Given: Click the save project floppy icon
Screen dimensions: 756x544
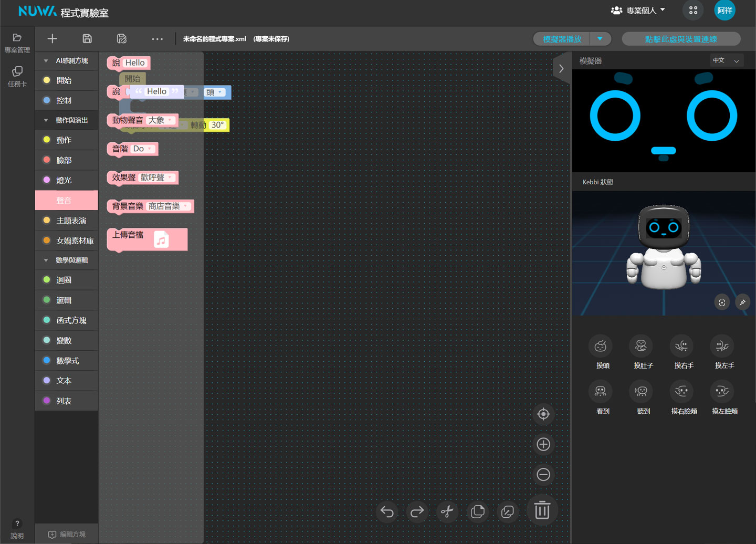Looking at the screenshot, I should click(87, 39).
